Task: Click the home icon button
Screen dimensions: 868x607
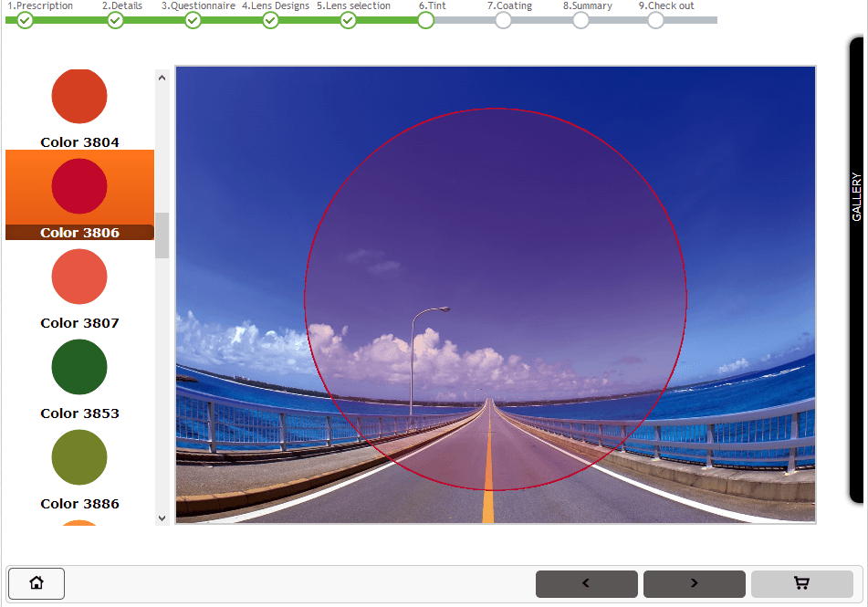Action: [37, 583]
